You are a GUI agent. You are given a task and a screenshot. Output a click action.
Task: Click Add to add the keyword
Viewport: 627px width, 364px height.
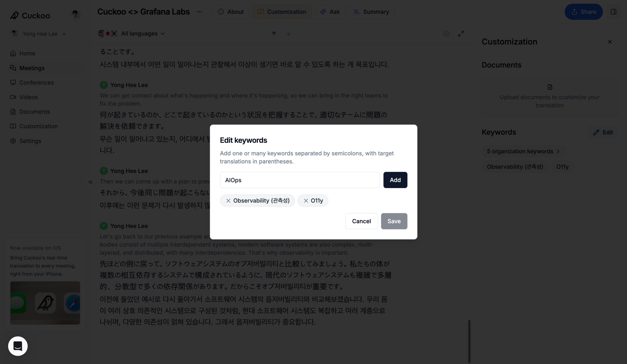tap(395, 180)
